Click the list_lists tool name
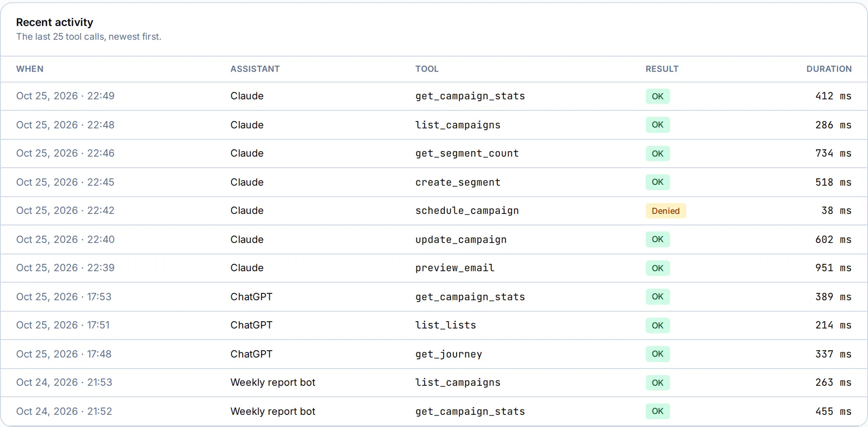 click(x=446, y=325)
